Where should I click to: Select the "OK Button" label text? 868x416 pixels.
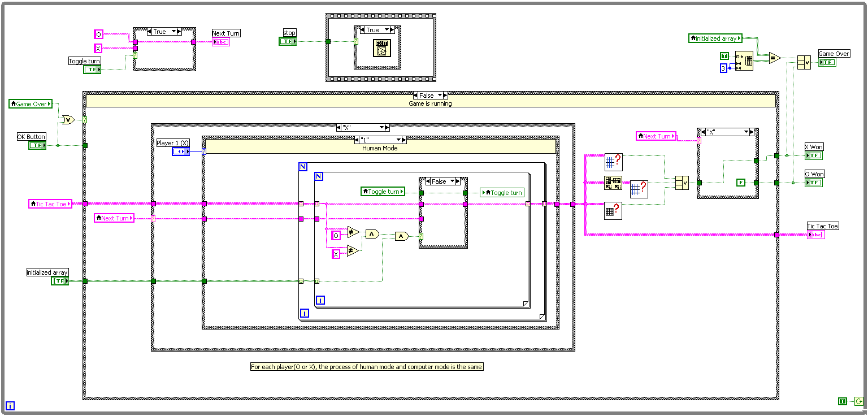click(x=32, y=137)
